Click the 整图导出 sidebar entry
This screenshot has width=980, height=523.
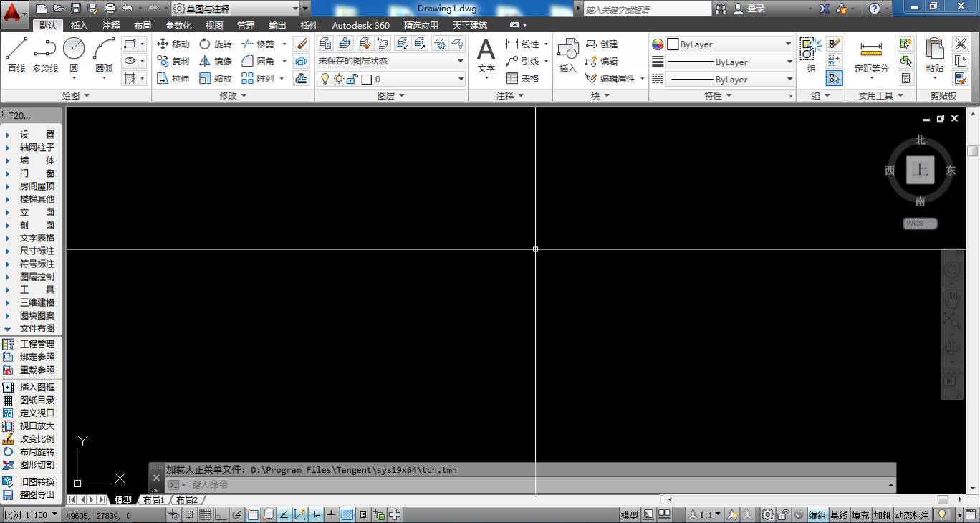(29, 495)
